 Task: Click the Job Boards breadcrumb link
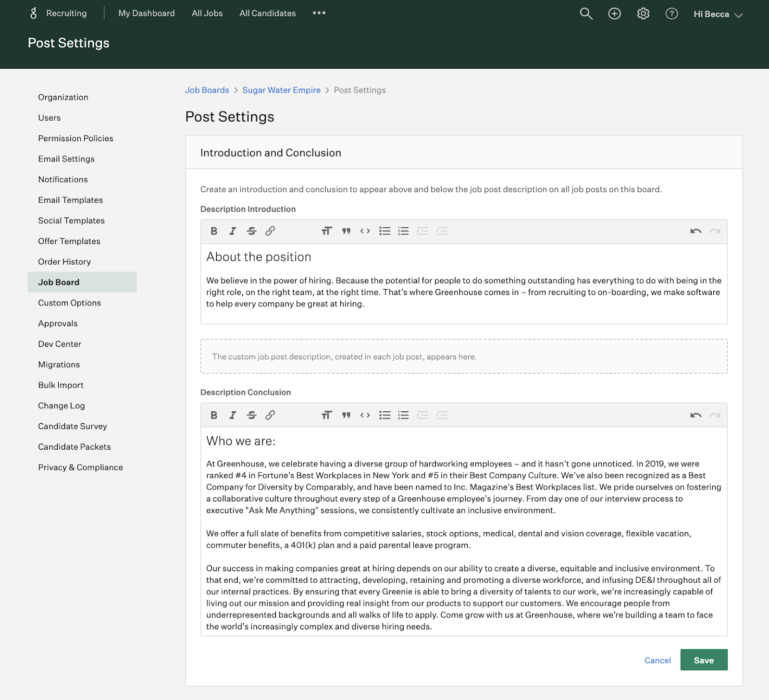(x=207, y=90)
